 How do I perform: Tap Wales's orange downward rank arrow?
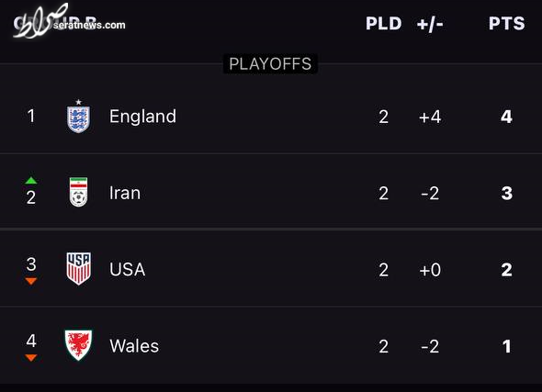(30, 358)
